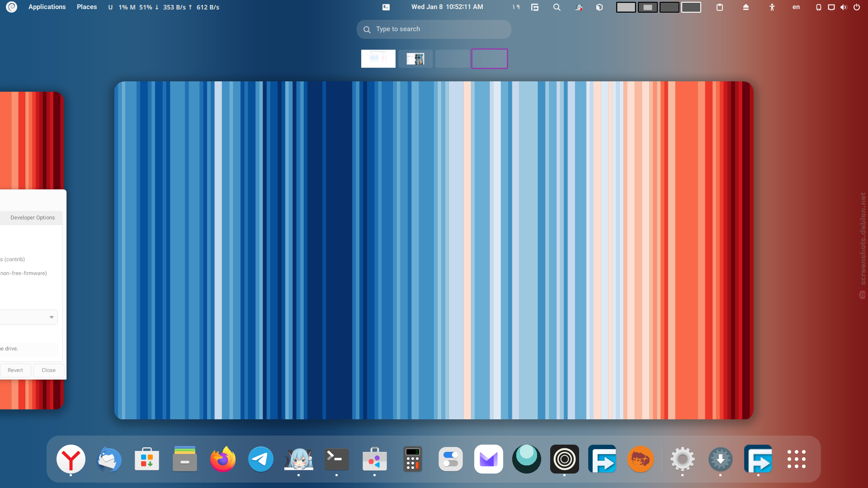Switch to the first workspace thumbnail
This screenshot has width=868, height=488.
pos(378,59)
